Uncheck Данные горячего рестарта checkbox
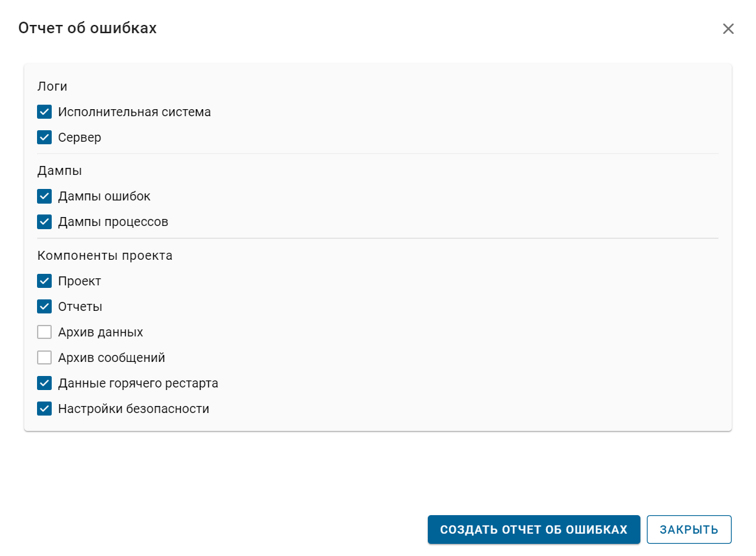756x556 pixels. point(44,383)
